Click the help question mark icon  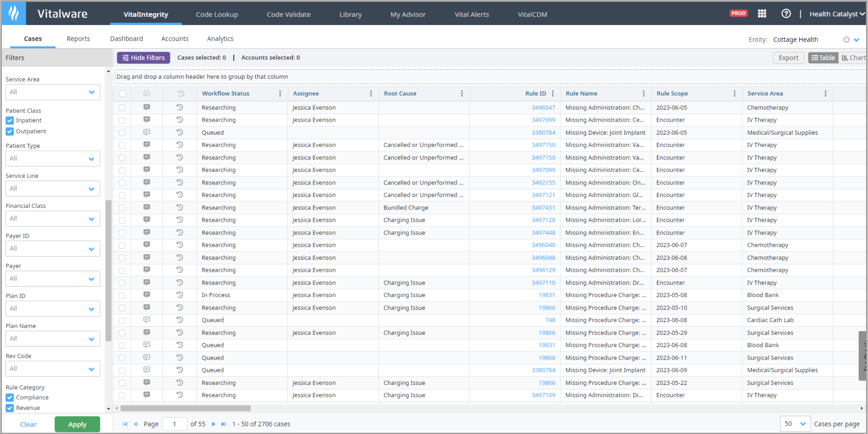[786, 14]
